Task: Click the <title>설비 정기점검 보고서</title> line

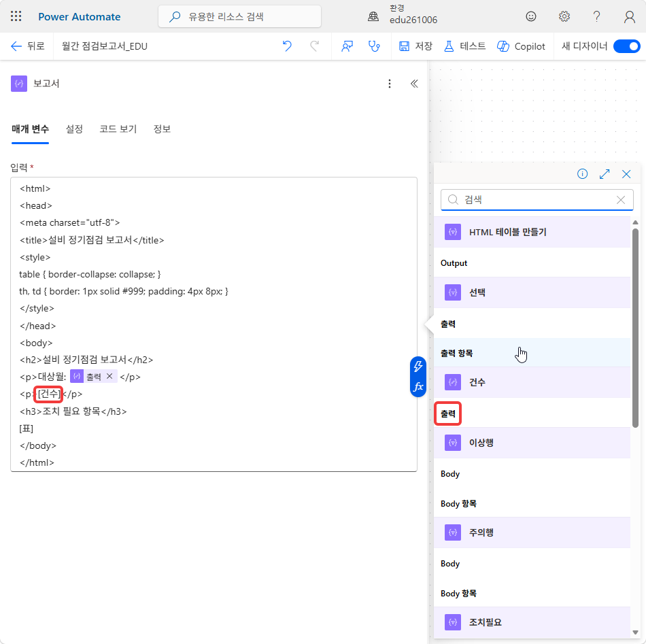Action: click(x=92, y=240)
